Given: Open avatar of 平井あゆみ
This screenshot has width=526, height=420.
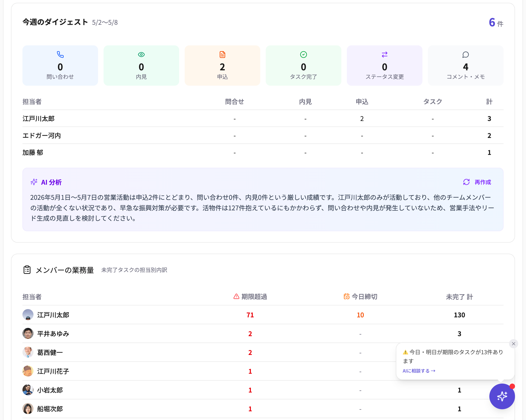Looking at the screenshot, I should coord(28,333).
